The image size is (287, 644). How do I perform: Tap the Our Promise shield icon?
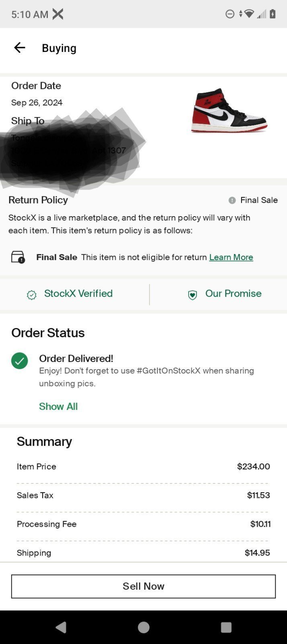193,295
